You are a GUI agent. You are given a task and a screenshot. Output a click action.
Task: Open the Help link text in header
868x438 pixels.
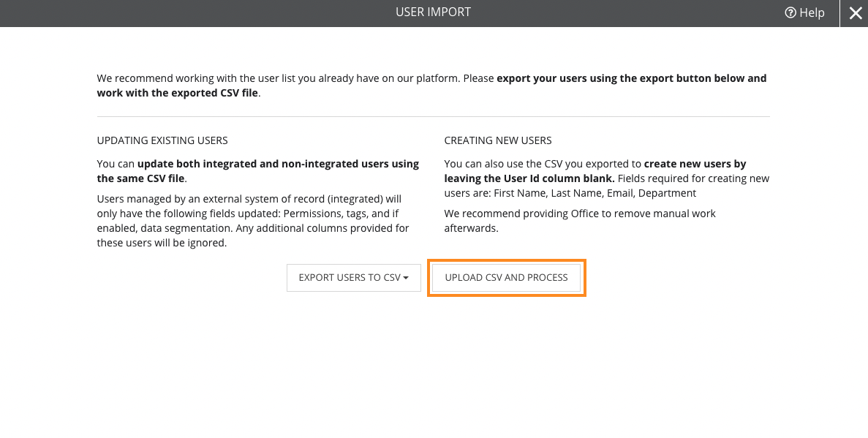point(812,12)
